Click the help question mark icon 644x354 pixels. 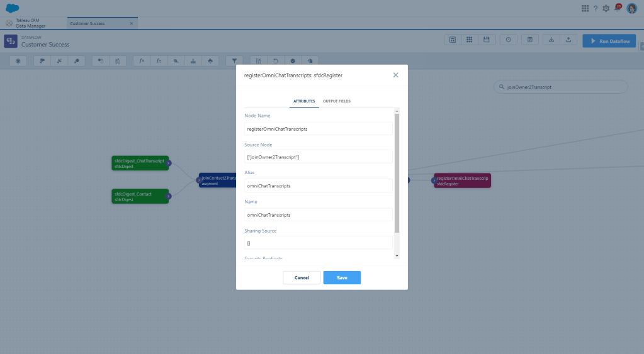(x=596, y=8)
